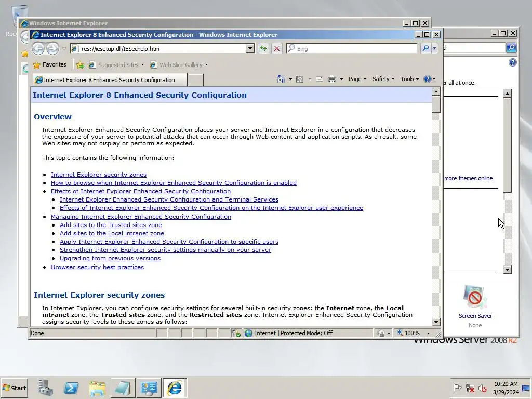
Task: Click the Print icon
Action: [x=332, y=79]
